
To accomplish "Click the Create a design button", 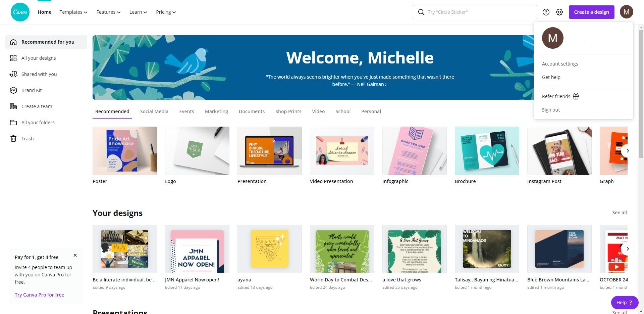I will point(591,12).
